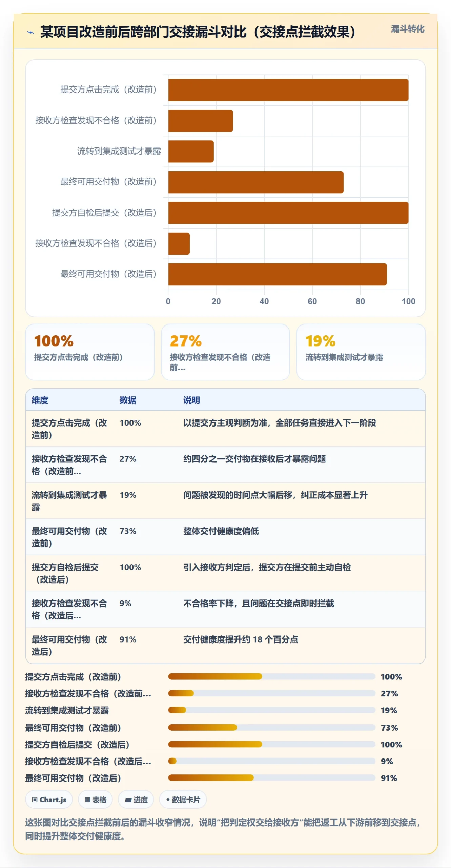Click the Chart.js tag chip
The image size is (451, 868).
point(49,800)
